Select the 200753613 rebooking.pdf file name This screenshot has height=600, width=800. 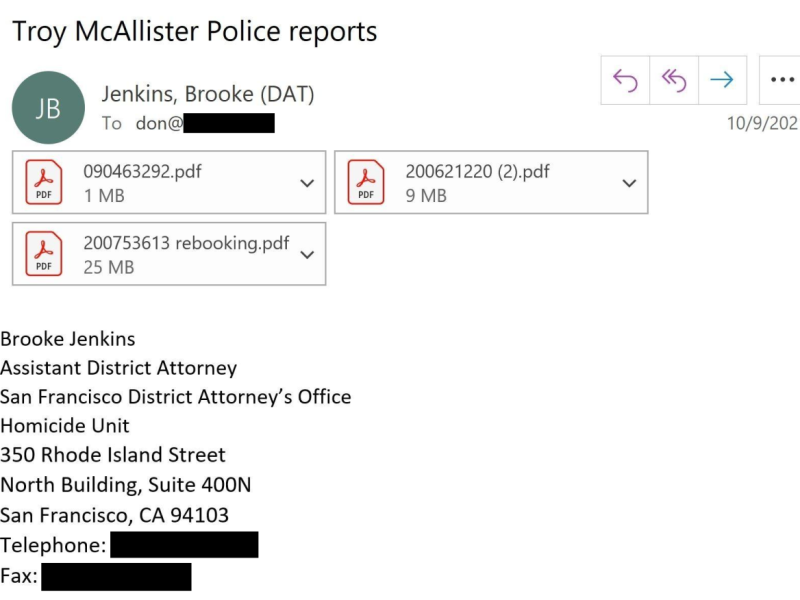pyautogui.click(x=186, y=243)
